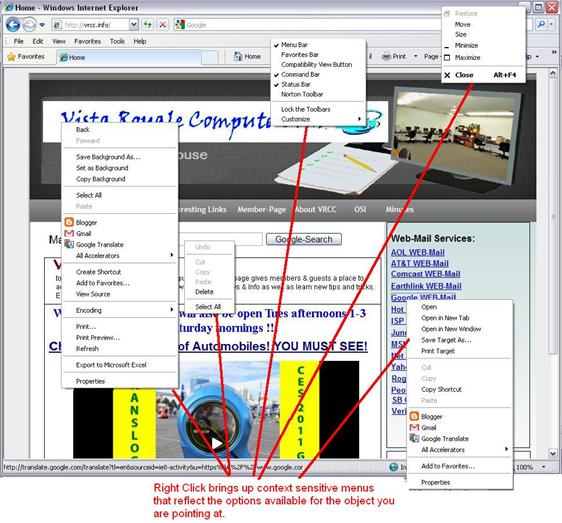
Task: Click the Print printer icon
Action: (386, 56)
